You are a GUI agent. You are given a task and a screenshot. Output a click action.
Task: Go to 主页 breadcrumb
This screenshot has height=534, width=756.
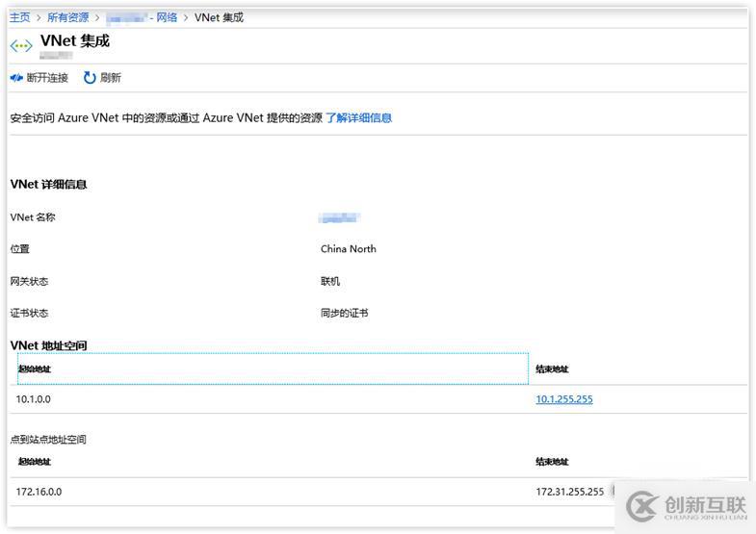pyautogui.click(x=20, y=18)
